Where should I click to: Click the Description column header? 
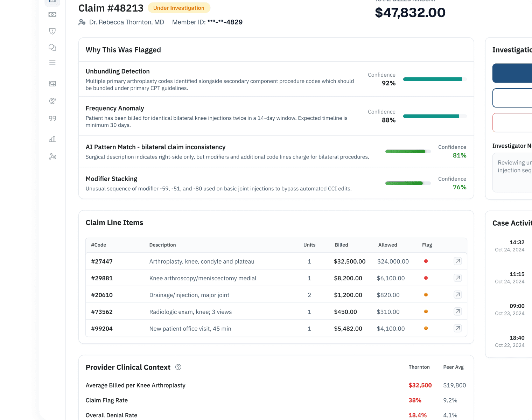pyautogui.click(x=163, y=245)
